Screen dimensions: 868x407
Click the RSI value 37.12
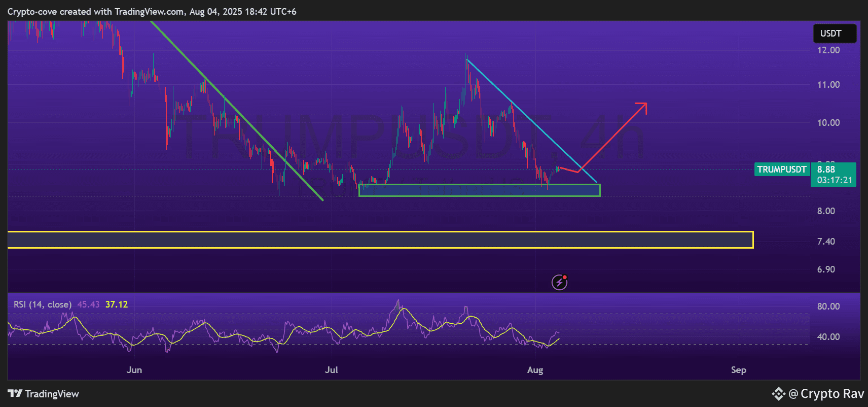tap(117, 304)
